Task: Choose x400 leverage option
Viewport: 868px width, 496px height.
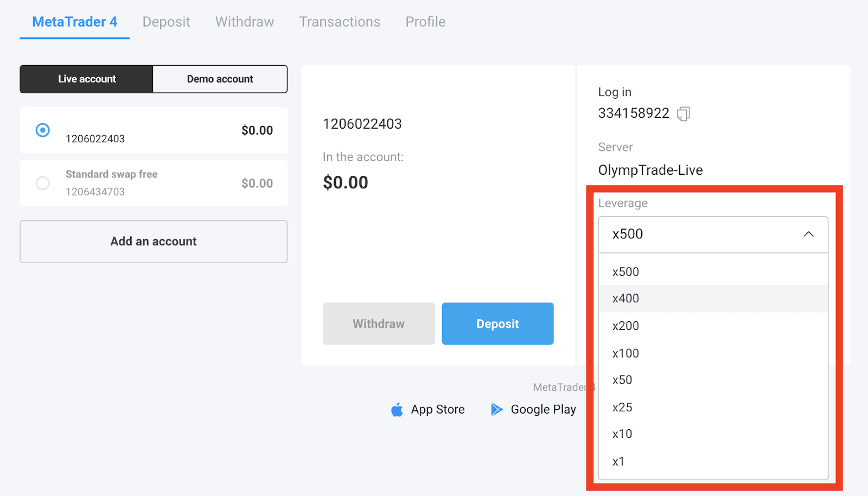Action: (713, 298)
